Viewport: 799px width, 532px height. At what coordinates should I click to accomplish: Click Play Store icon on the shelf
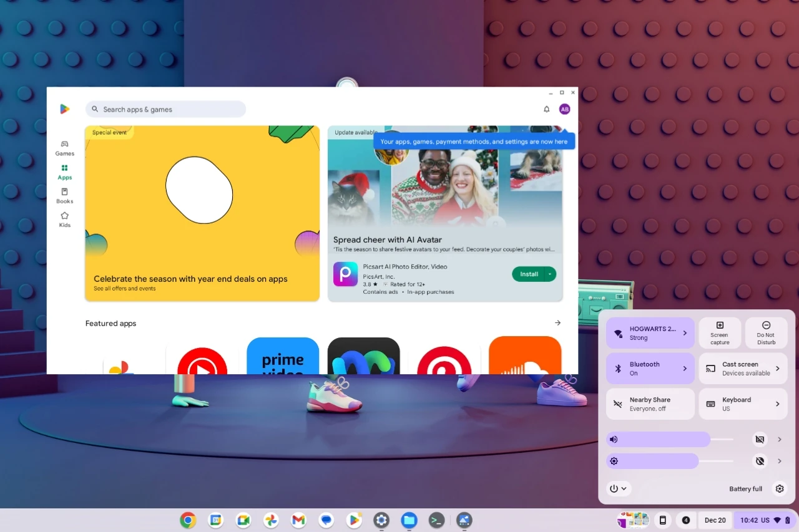pyautogui.click(x=354, y=520)
